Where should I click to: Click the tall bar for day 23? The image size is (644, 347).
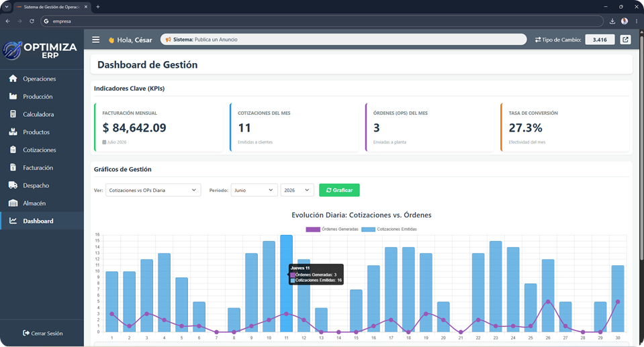(496, 286)
